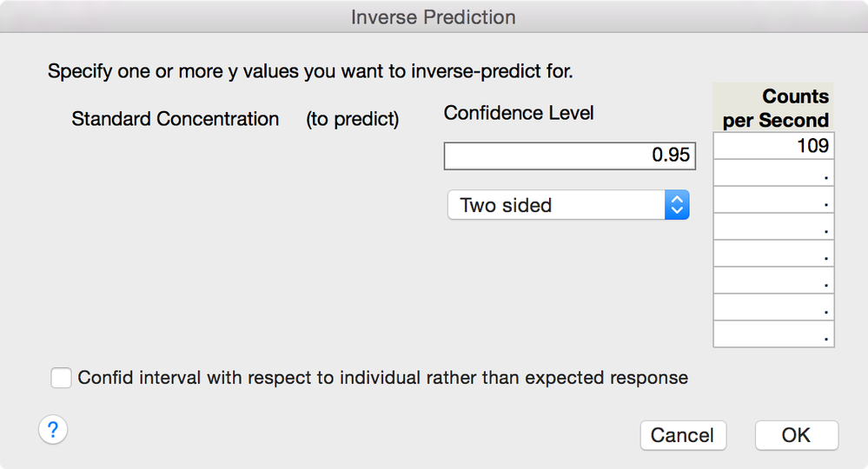This screenshot has height=469, width=868.
Task: Click the checkbox label about expected response
Action: pos(383,378)
